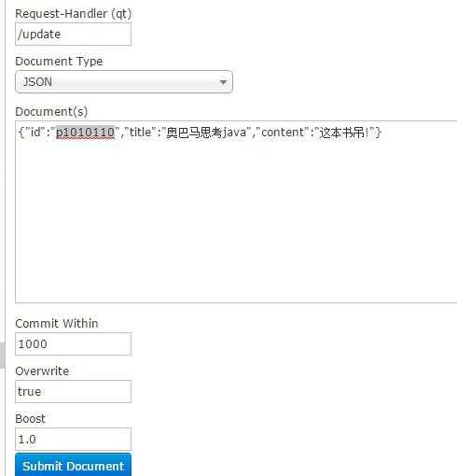Viewport: 457px width, 476px height.
Task: Click the Overwrite field showing true
Action: (x=73, y=391)
